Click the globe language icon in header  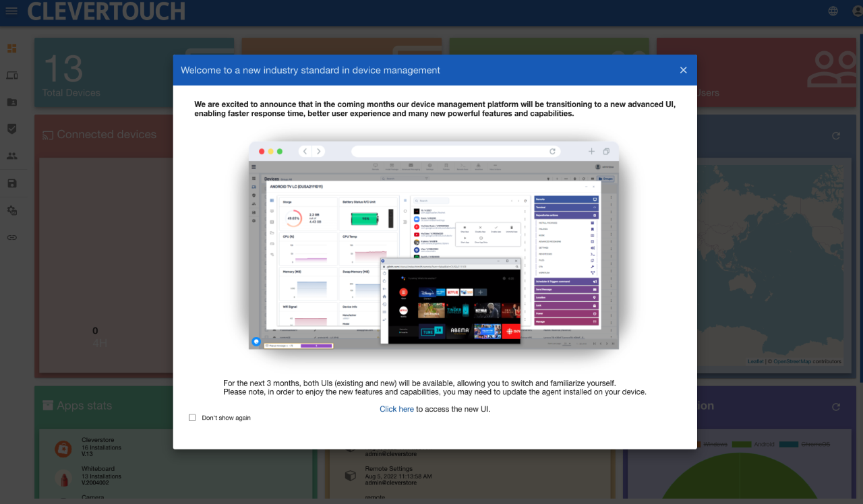pos(833,11)
